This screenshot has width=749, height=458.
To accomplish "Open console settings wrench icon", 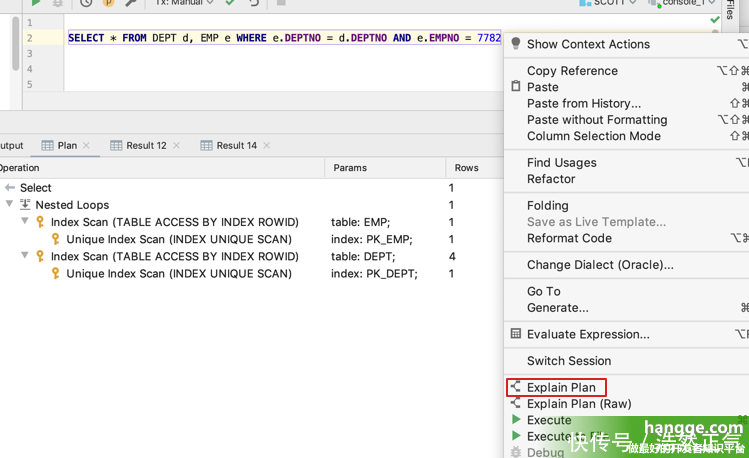I will (x=130, y=2).
